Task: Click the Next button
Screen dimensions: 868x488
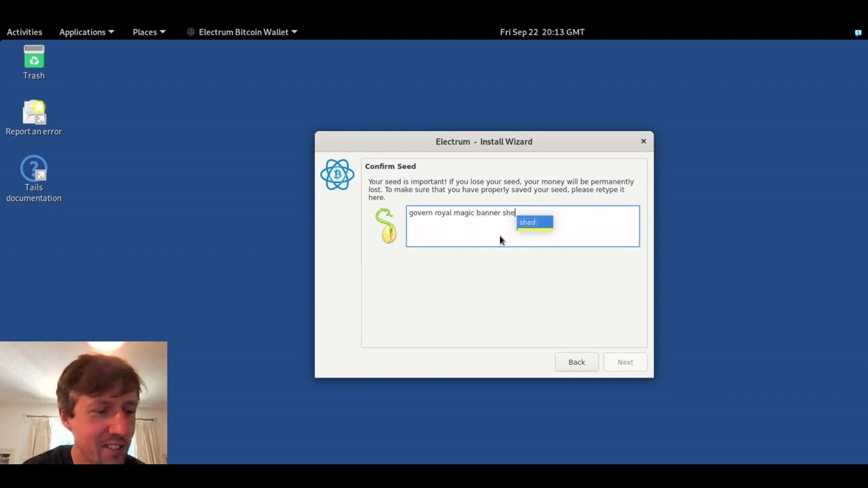Action: (625, 362)
